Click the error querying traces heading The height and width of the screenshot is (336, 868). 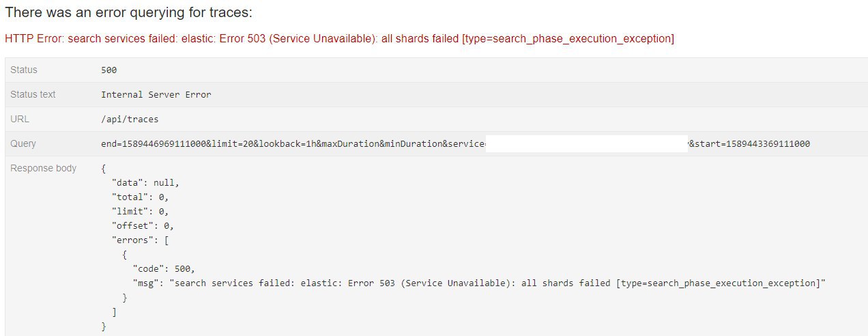[129, 12]
